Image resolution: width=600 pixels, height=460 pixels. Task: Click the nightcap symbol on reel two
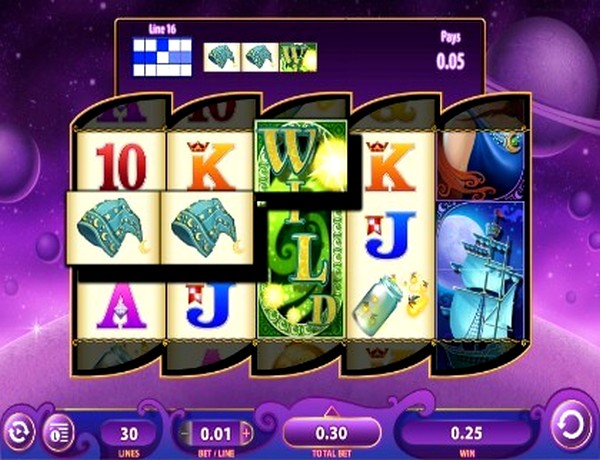[x=207, y=228]
